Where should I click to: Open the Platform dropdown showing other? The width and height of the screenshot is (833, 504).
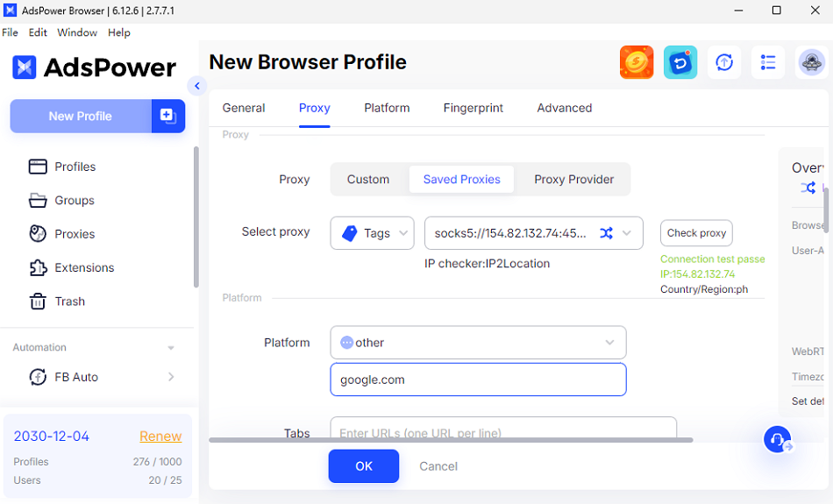click(x=478, y=343)
